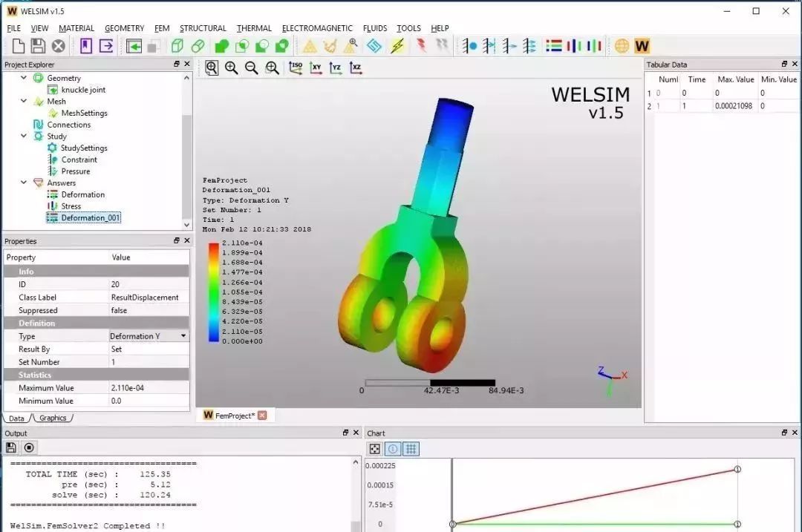Open the TOOLS menu
The image size is (802, 532).
click(408, 28)
